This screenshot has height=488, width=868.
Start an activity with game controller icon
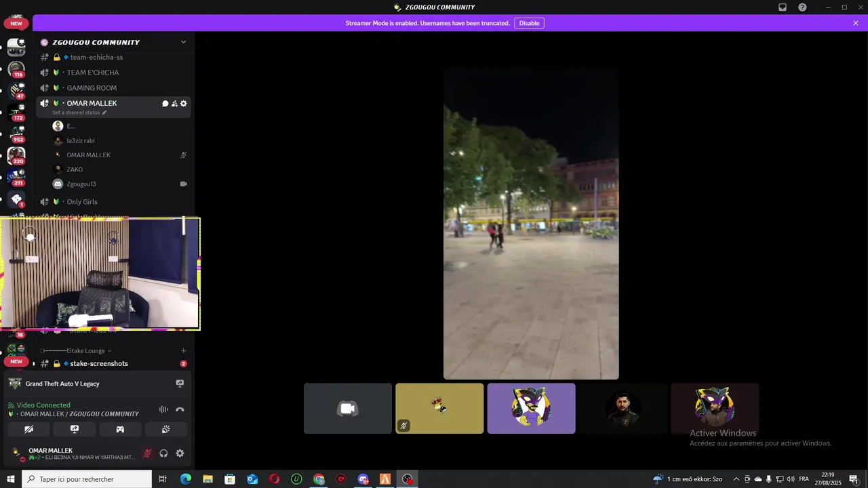point(120,429)
